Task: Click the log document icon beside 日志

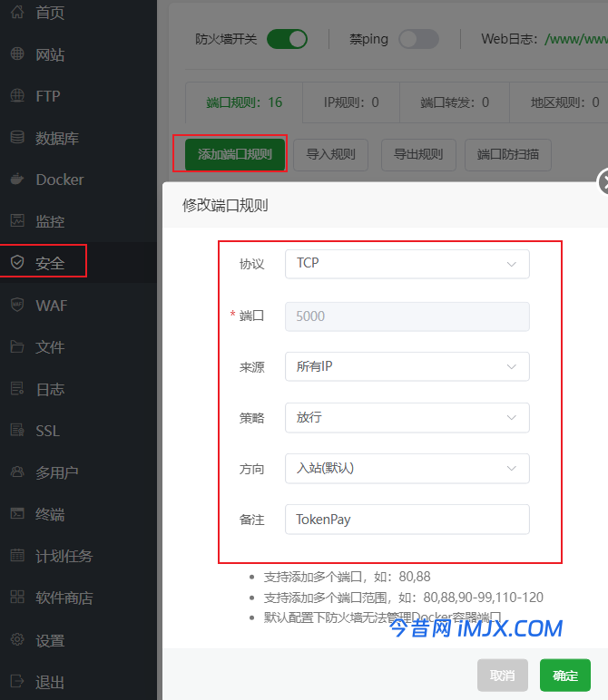Action: tap(17, 388)
